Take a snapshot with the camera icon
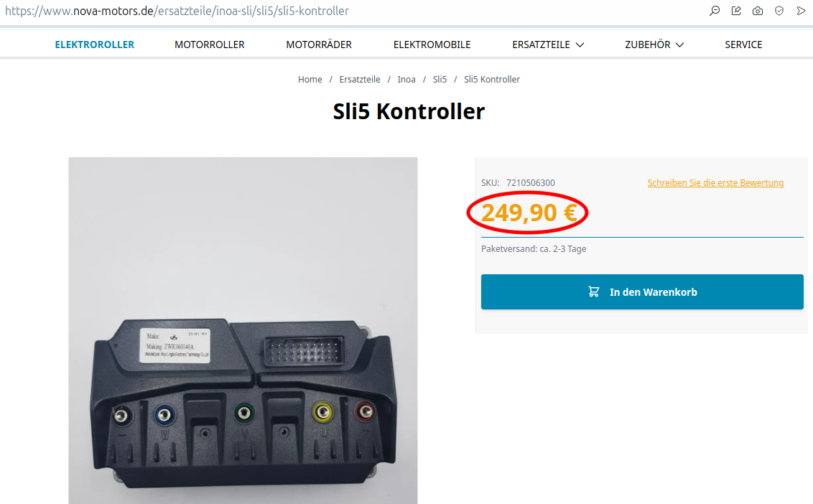 pyautogui.click(x=758, y=11)
